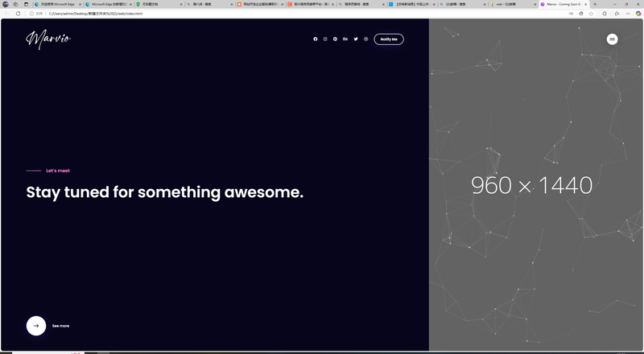The height and width of the screenshot is (354, 644).
Task: Open the browser profile avatar icon
Action: (6, 4)
